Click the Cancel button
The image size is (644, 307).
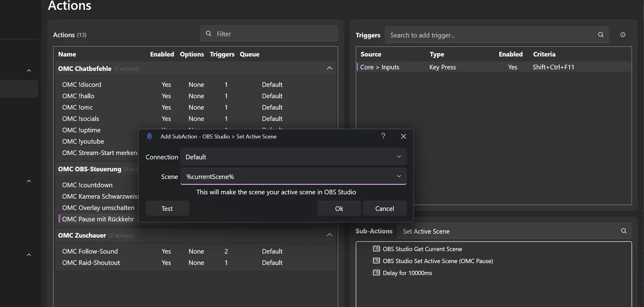385,209
